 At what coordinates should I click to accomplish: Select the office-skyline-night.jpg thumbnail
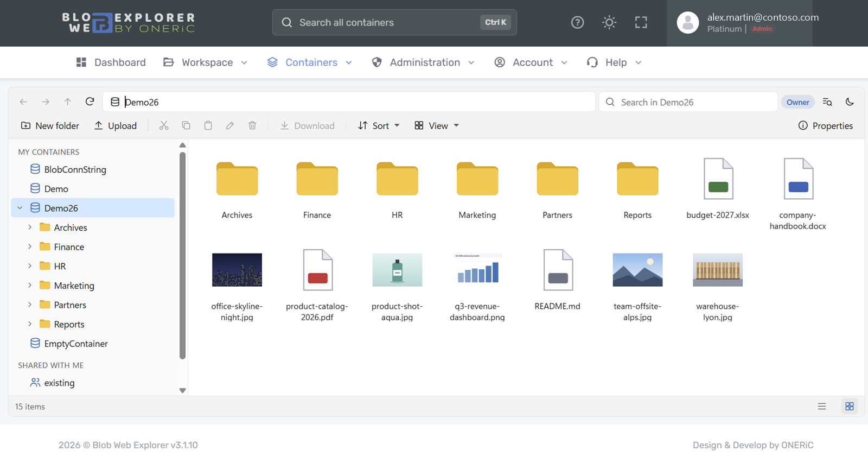(x=237, y=270)
